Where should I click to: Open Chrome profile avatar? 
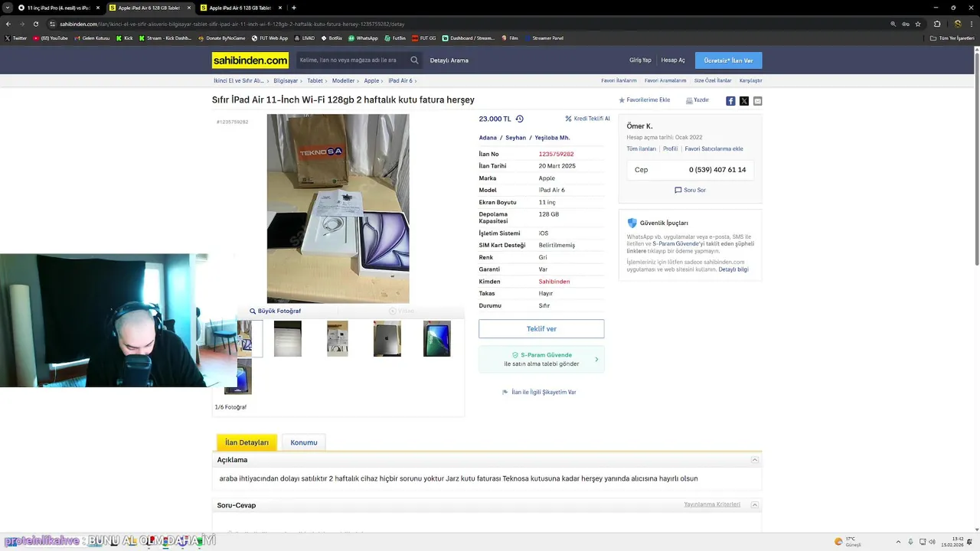pos(957,24)
